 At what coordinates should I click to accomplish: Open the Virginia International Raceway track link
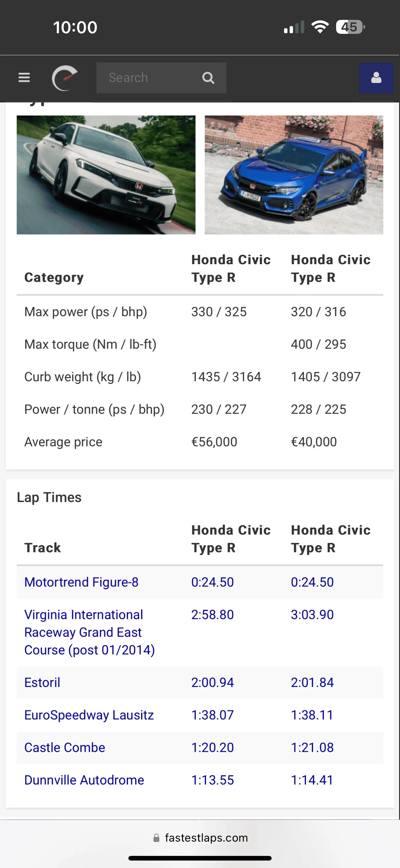90,632
